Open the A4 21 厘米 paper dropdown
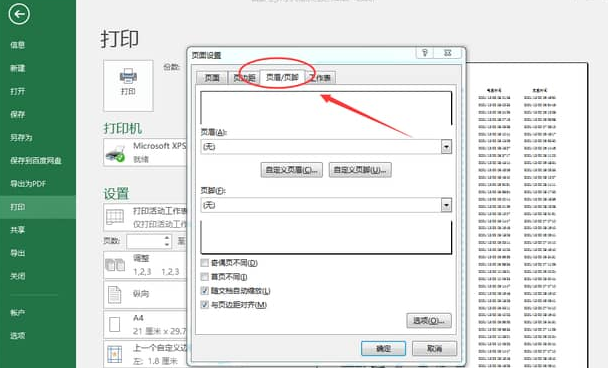Screen dimensions: 608x368 point(145,324)
